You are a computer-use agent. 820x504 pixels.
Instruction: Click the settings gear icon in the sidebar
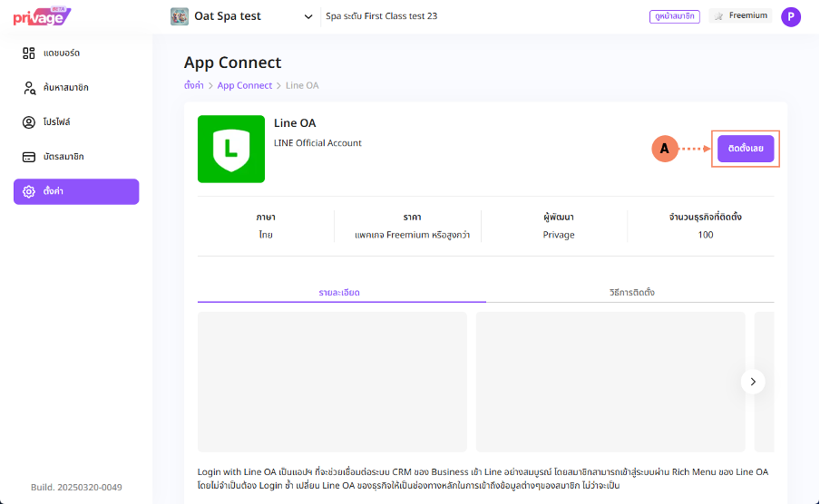click(29, 192)
